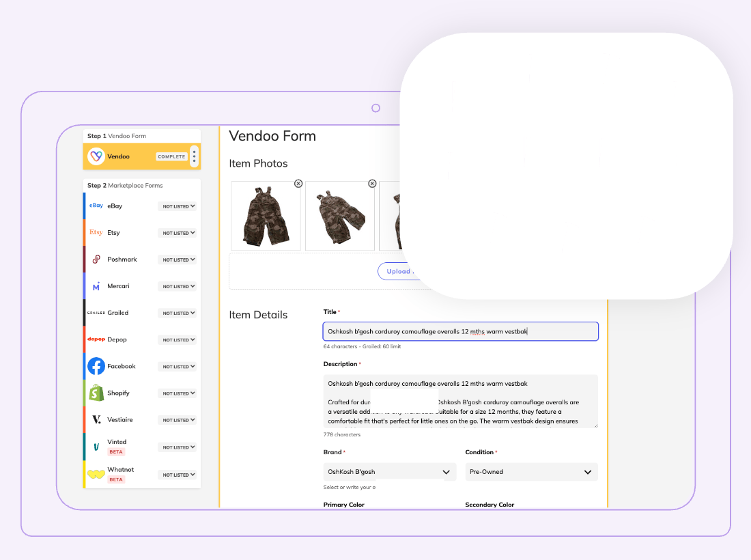Screen dimensions: 751x560
Task: Click into the Title input field
Action: click(x=460, y=331)
